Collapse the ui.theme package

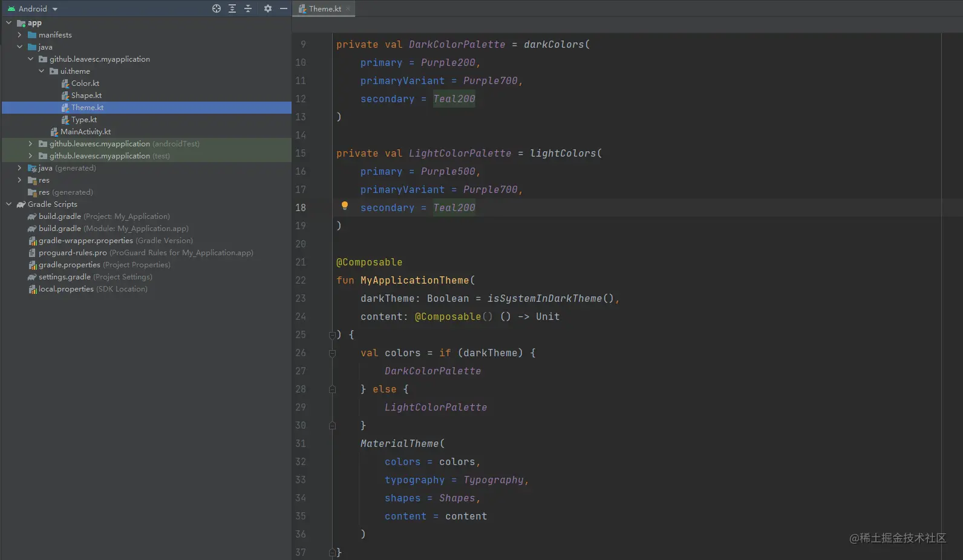tap(41, 71)
